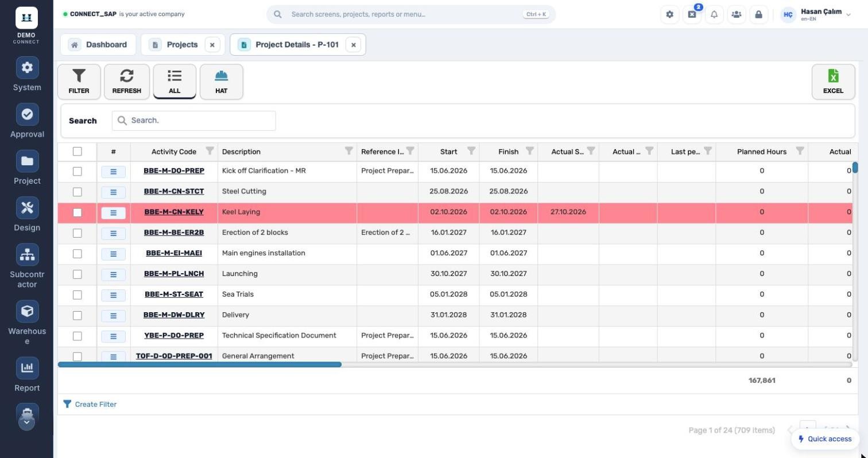Image resolution: width=868 pixels, height=458 pixels.
Task: Expand the Hasan Çalım user menu
Action: [816, 14]
